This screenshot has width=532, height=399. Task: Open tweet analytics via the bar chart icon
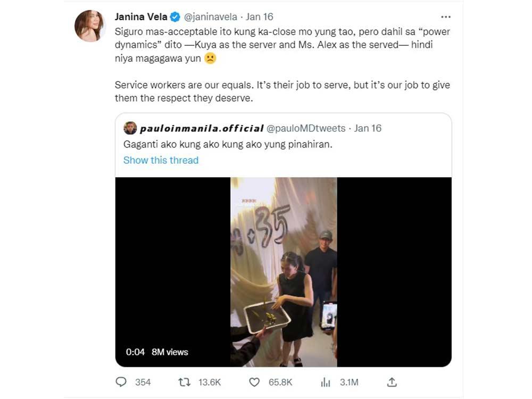(x=325, y=382)
